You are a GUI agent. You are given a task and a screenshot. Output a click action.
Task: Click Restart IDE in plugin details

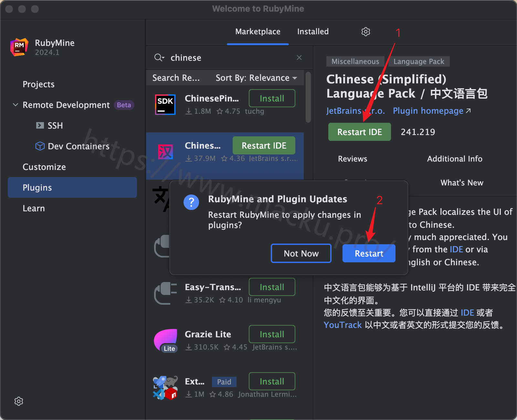(360, 132)
